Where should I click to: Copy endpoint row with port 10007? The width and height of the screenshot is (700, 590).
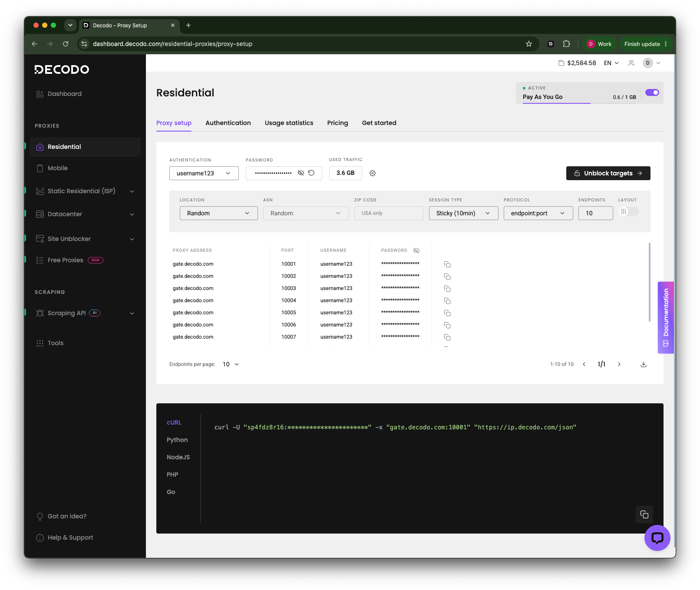[x=447, y=337]
